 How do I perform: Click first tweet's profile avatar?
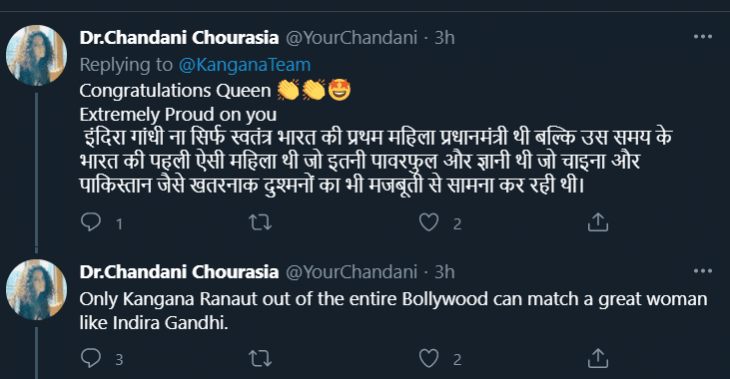[36, 55]
